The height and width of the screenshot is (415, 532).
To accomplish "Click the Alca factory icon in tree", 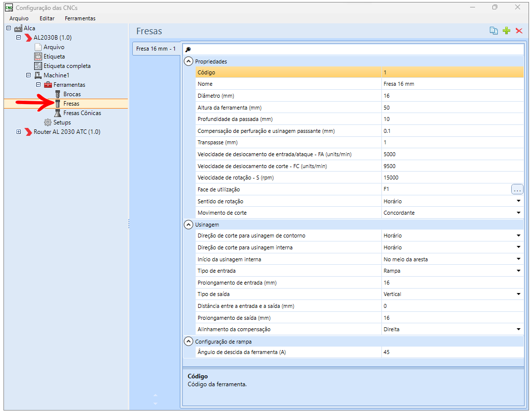I will [18, 28].
